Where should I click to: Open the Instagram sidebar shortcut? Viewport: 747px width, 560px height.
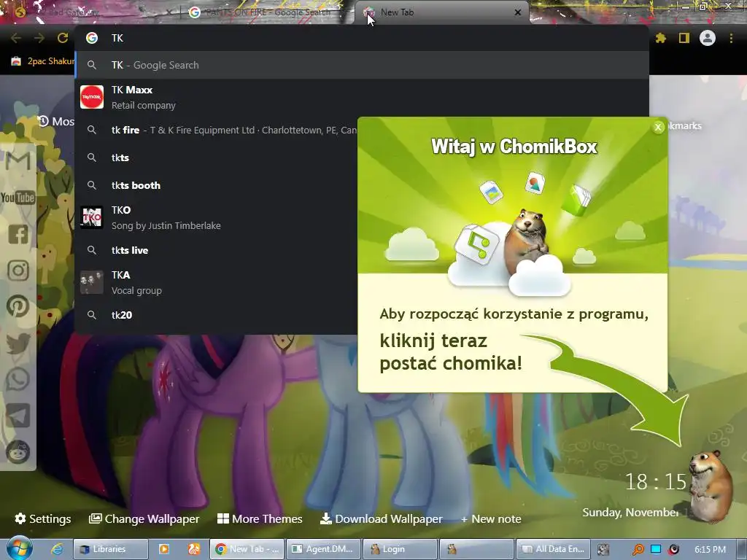point(18,270)
